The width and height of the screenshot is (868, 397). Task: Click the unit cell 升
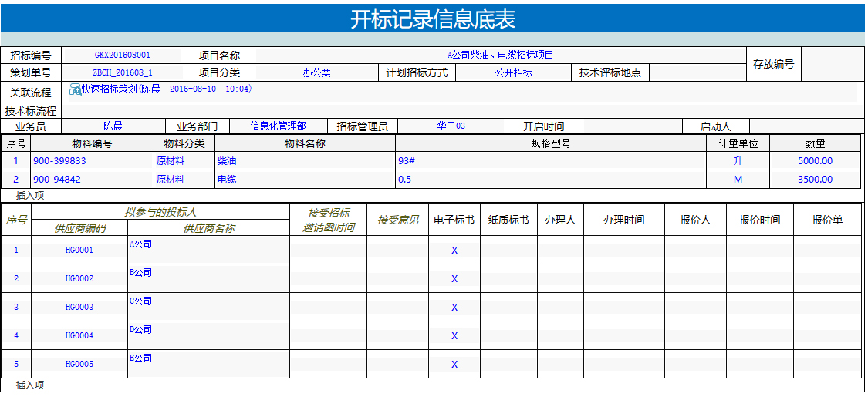click(738, 161)
